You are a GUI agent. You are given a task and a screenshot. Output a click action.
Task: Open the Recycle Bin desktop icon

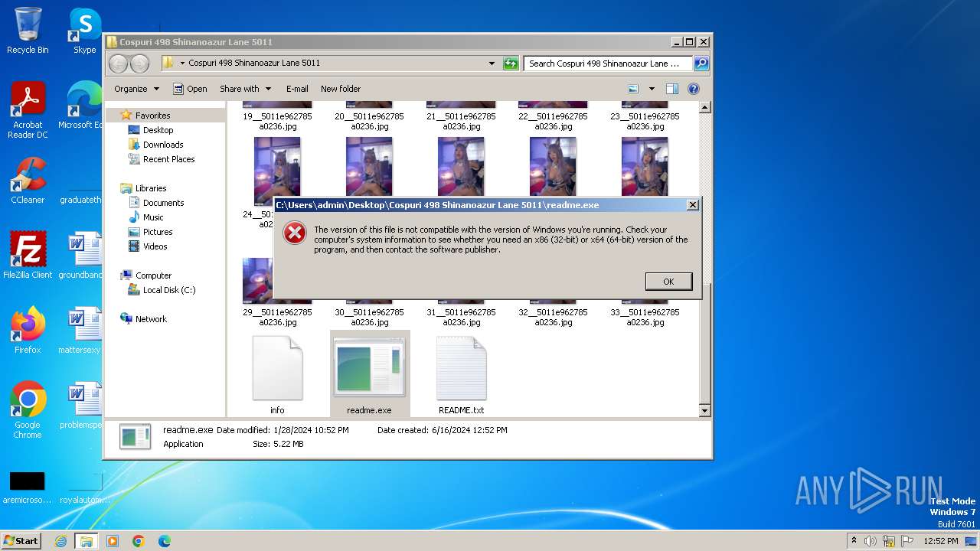(28, 31)
